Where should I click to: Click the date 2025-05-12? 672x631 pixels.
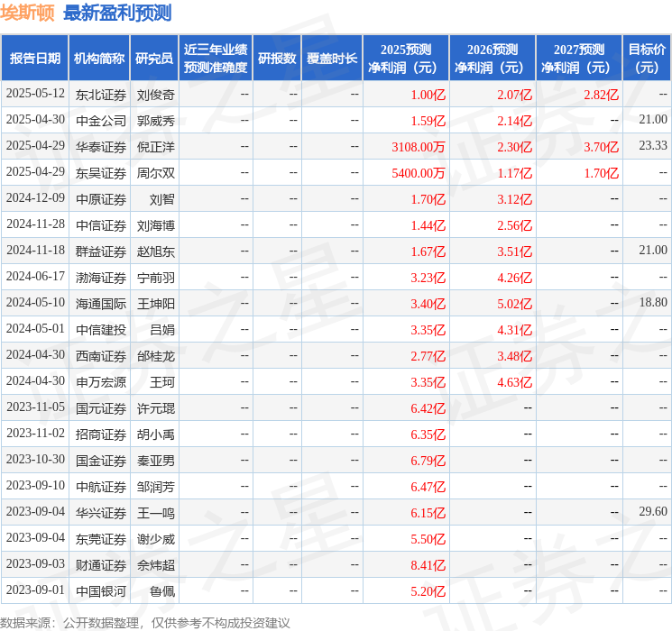(x=35, y=93)
